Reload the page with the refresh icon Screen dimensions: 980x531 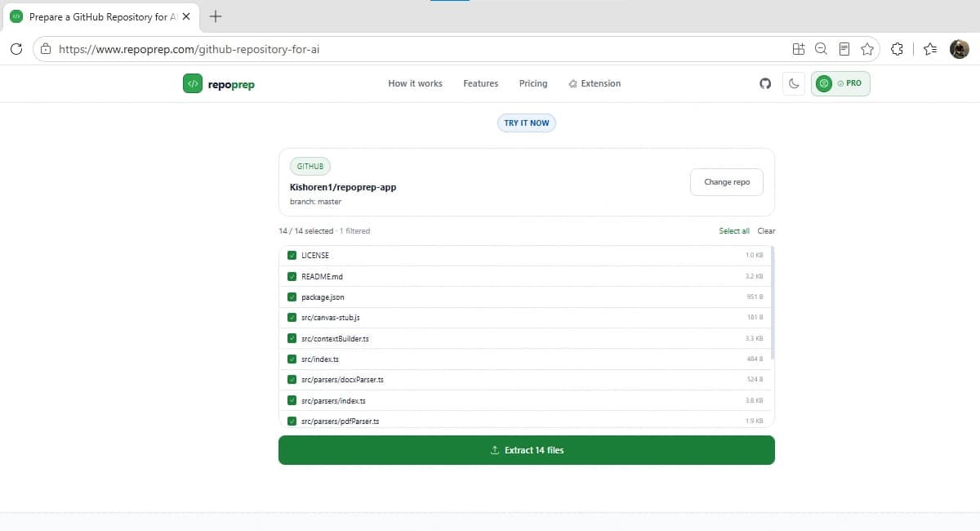point(16,49)
